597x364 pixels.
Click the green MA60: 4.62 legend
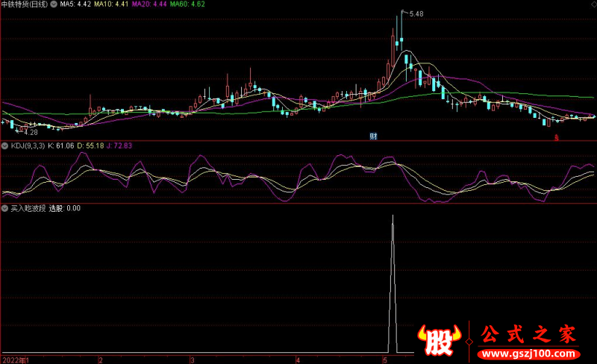point(187,4)
